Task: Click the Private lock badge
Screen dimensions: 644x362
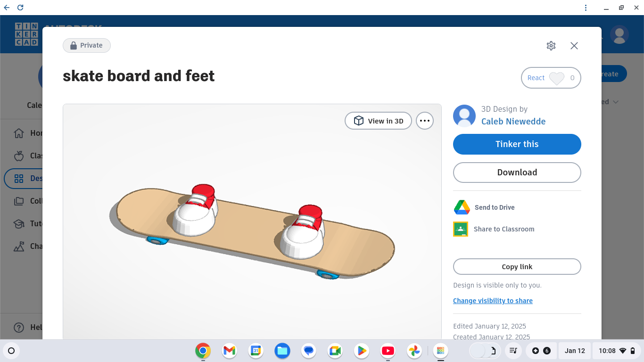Action: point(87,46)
